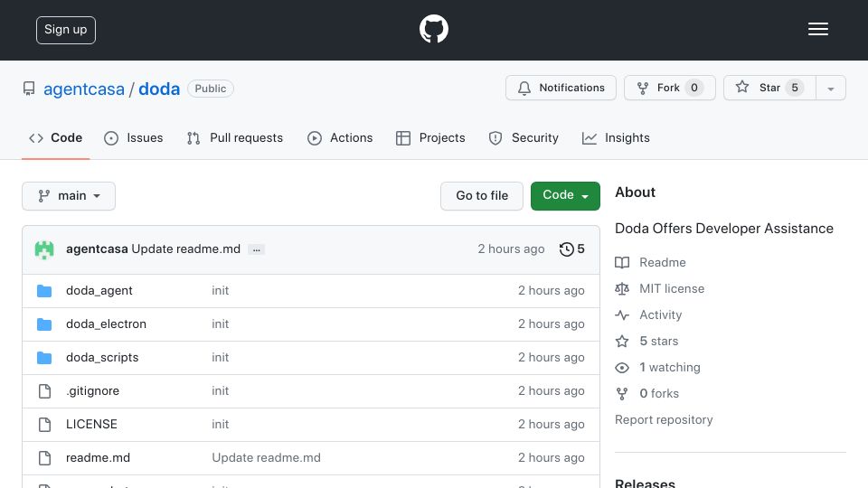Click the doda_scripts folder icon
Image resolution: width=868 pixels, height=488 pixels.
pyautogui.click(x=44, y=358)
